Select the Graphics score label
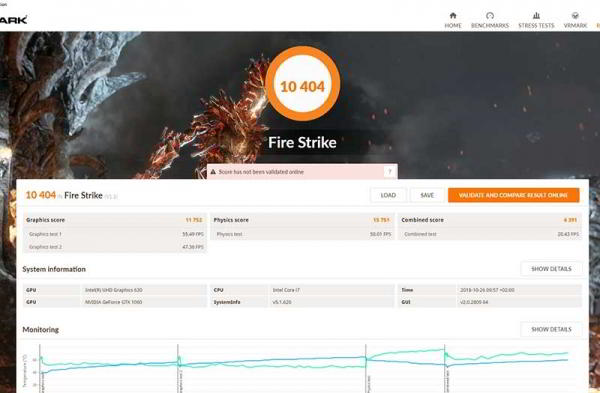600x393 pixels. tap(45, 220)
